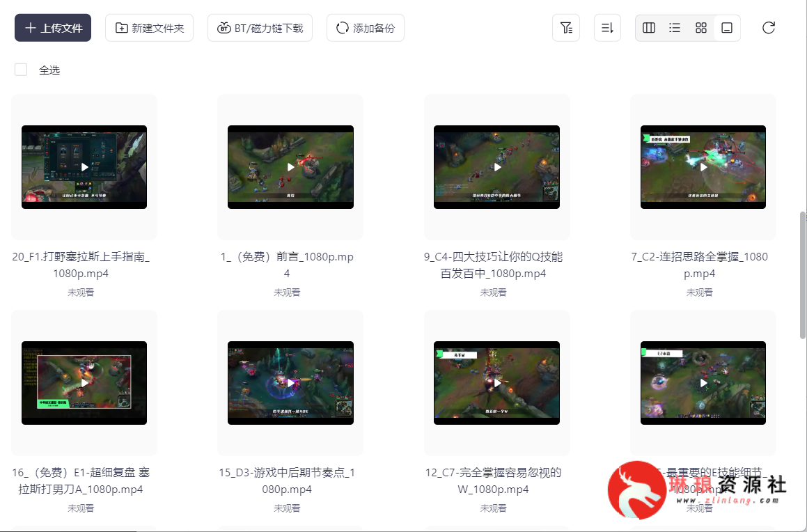
Task: Select file name 12_C7-完全掌握容易忽视的W_1080p.mp4
Action: 493,480
